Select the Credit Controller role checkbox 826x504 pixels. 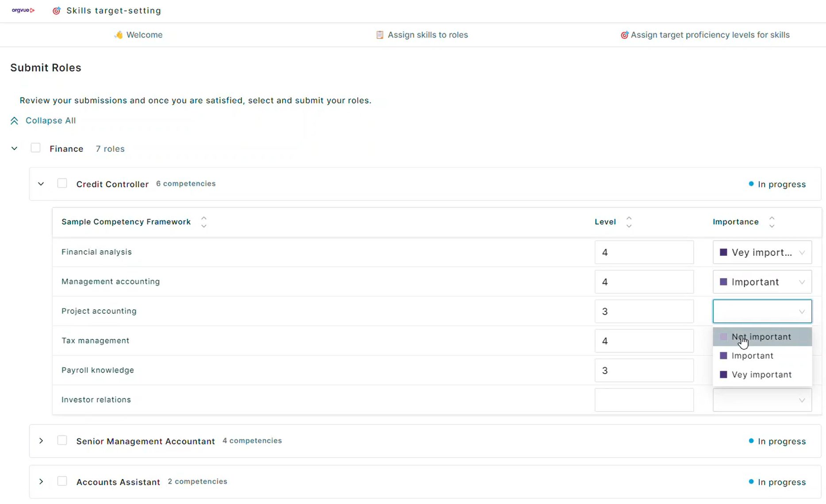coord(62,184)
